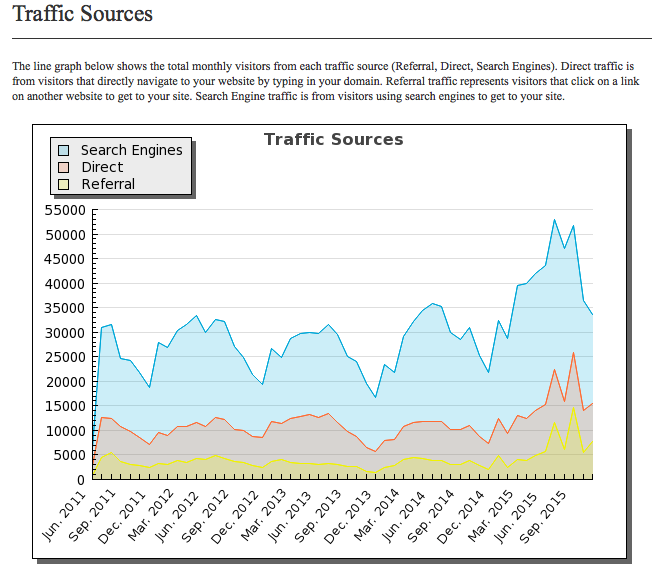The height and width of the screenshot is (574, 664).
Task: Select the 'Referral' legend label
Action: tap(108, 184)
